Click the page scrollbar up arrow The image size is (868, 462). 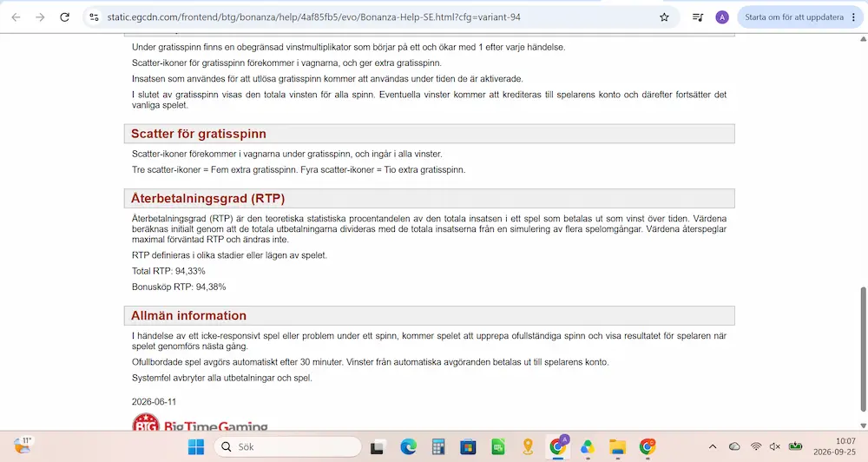tap(863, 39)
